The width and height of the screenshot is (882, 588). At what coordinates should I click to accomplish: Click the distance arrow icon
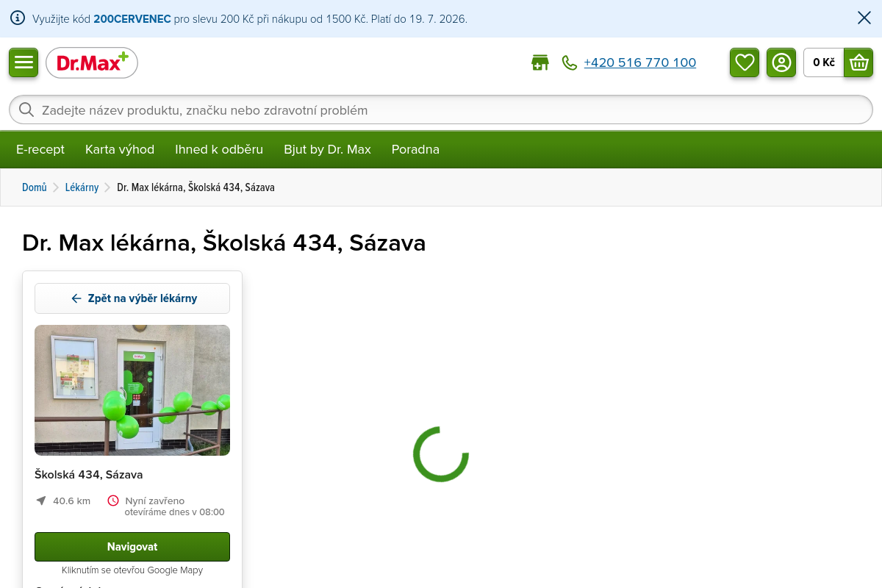[x=41, y=501]
